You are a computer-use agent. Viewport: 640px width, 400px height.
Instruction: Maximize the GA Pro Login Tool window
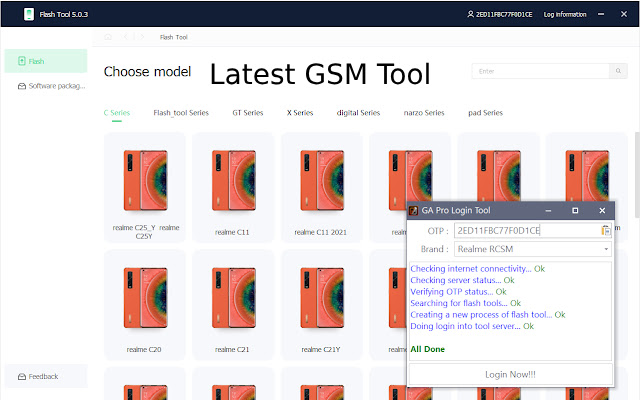pyautogui.click(x=575, y=211)
